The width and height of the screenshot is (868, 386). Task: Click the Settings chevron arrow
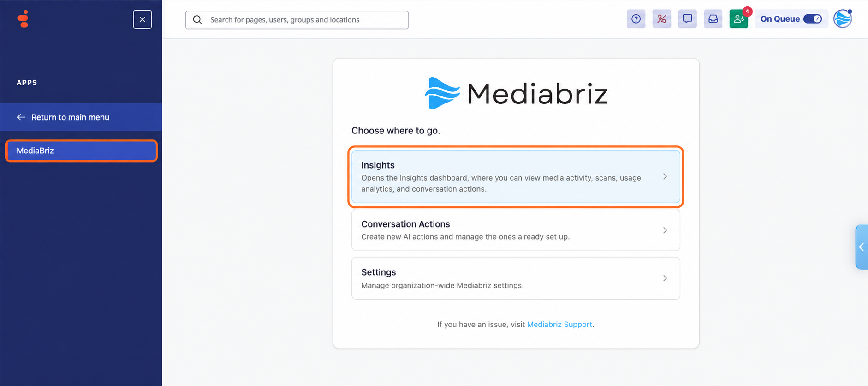pos(665,278)
